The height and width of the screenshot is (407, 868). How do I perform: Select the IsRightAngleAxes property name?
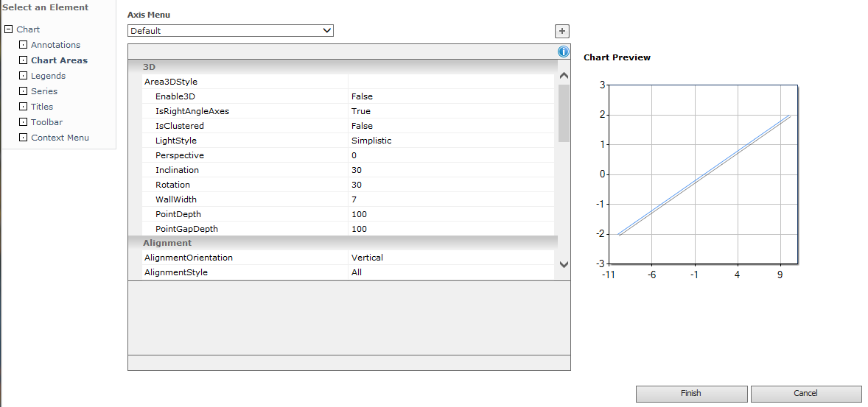coord(192,111)
